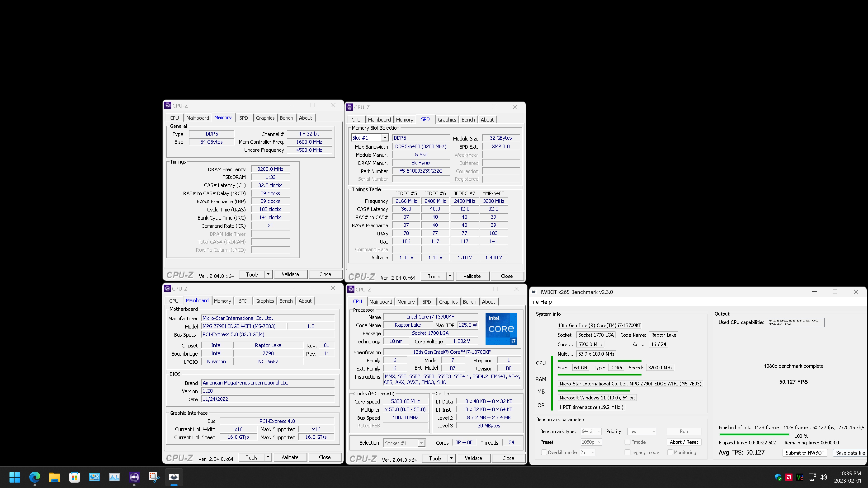This screenshot has width=868, height=488.
Task: Click Save data file button
Action: click(850, 453)
